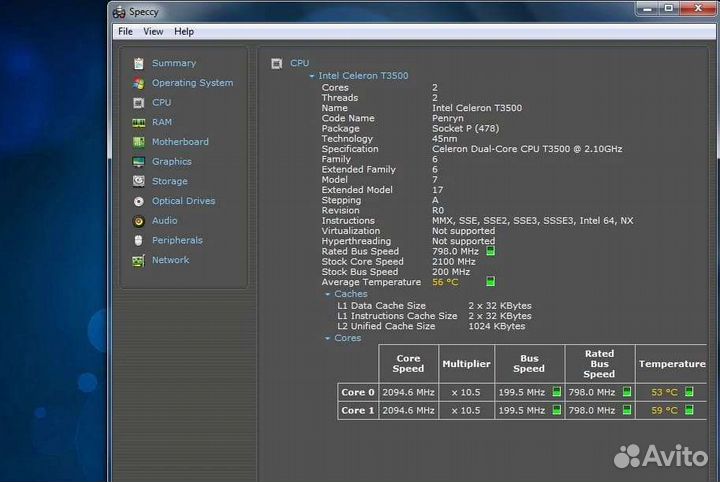Screen dimensions: 720x482
Task: Click the CPU section header icon
Action: [276, 63]
